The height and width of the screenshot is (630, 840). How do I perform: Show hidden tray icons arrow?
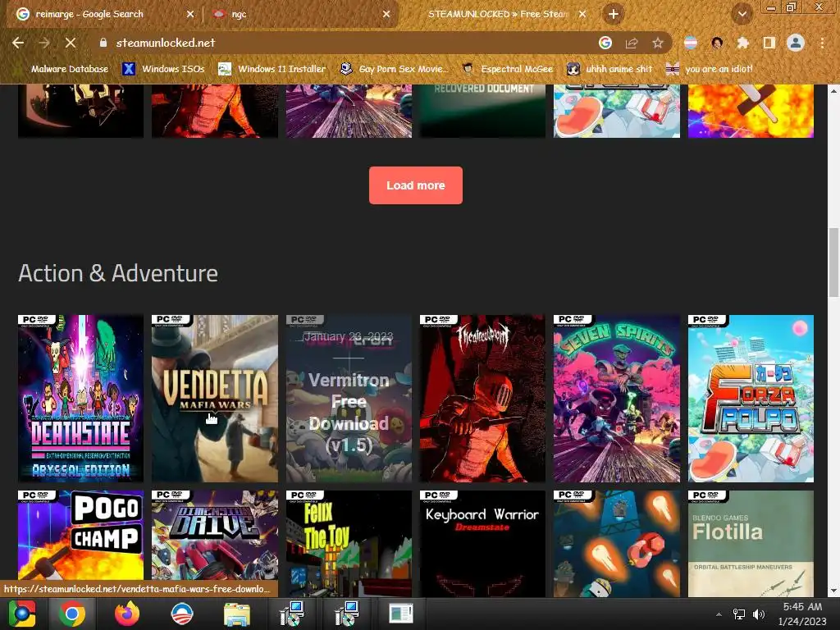pyautogui.click(x=719, y=614)
